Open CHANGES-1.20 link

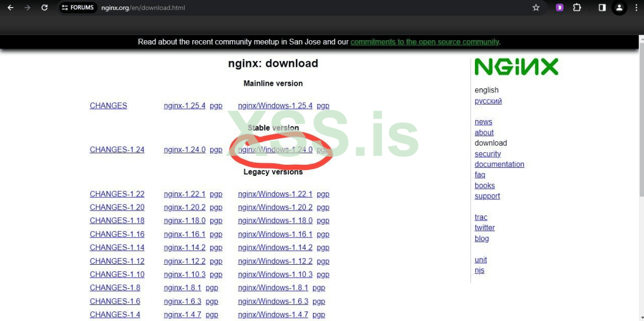(117, 207)
